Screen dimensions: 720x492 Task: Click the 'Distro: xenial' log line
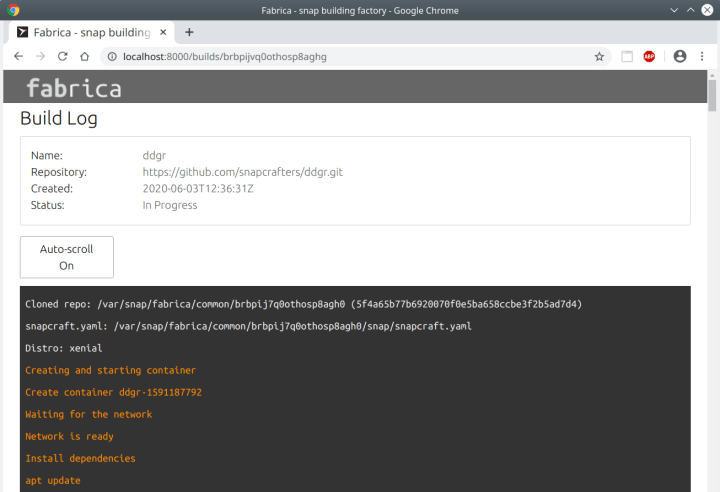pyautogui.click(x=64, y=348)
